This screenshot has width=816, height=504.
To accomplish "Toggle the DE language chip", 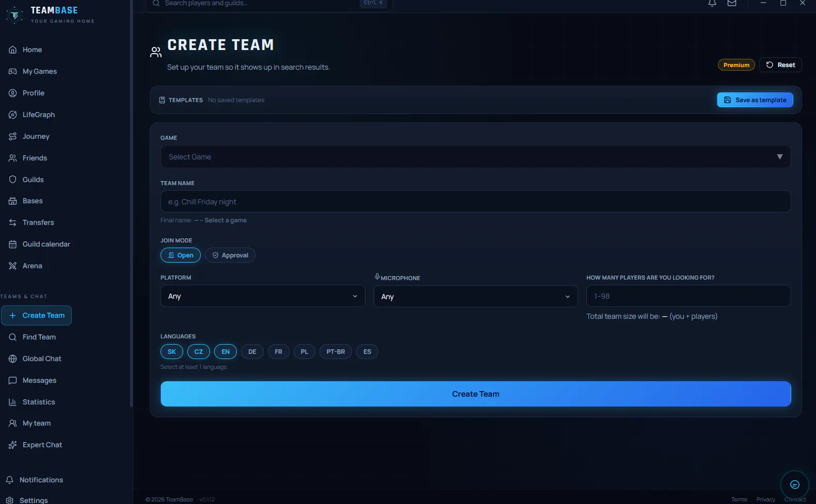I will point(252,352).
